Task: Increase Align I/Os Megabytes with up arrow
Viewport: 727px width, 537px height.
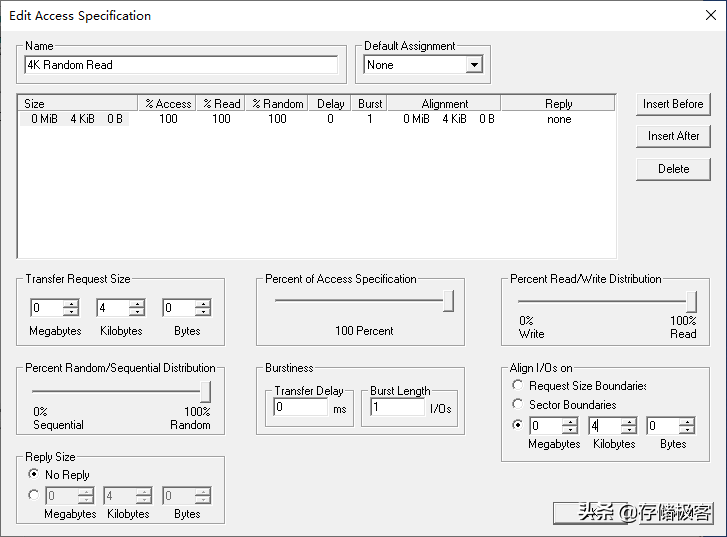Action: (570, 422)
